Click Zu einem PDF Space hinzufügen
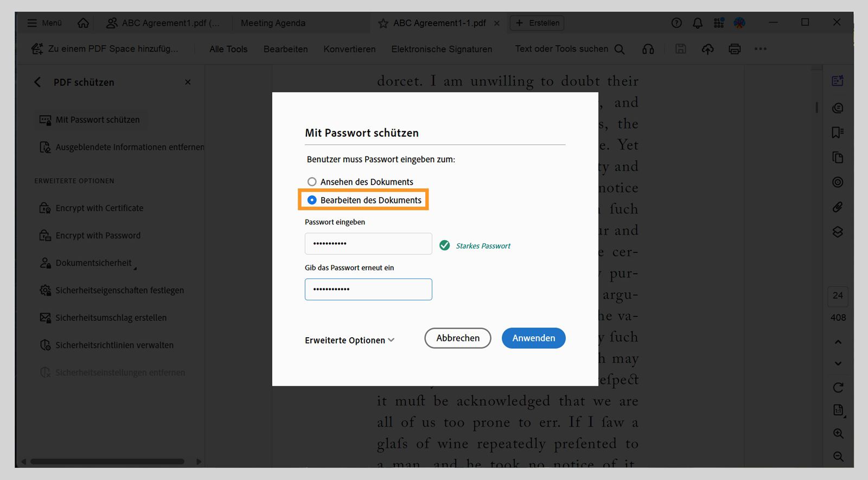Screen dimensions: 868x480 (105, 49)
